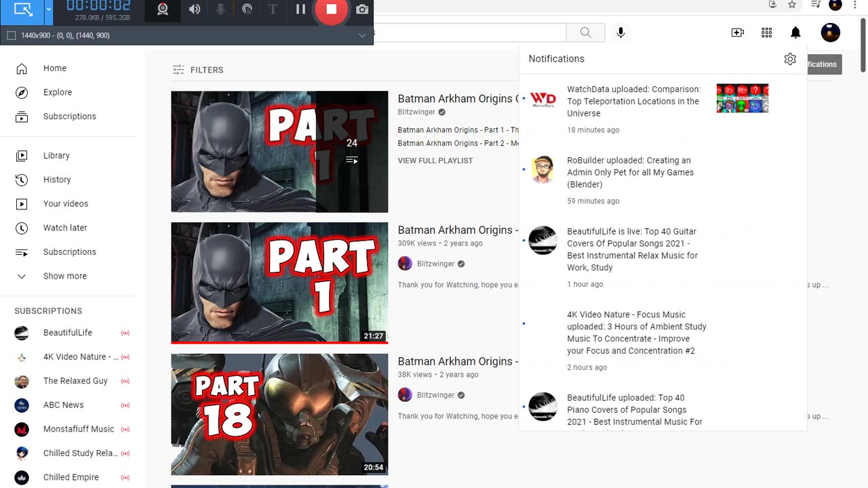868x488 pixels.
Task: Open the account avatar menu
Action: [x=831, y=33]
